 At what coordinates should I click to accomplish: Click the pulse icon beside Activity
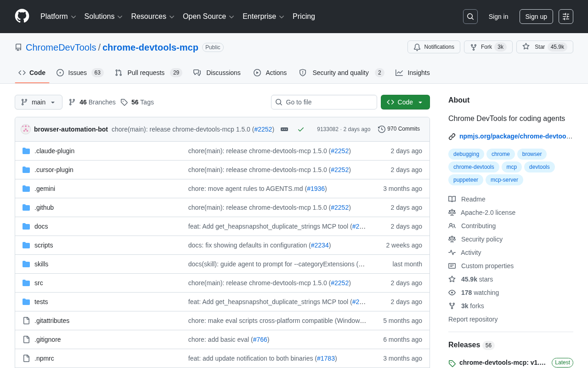(452, 253)
